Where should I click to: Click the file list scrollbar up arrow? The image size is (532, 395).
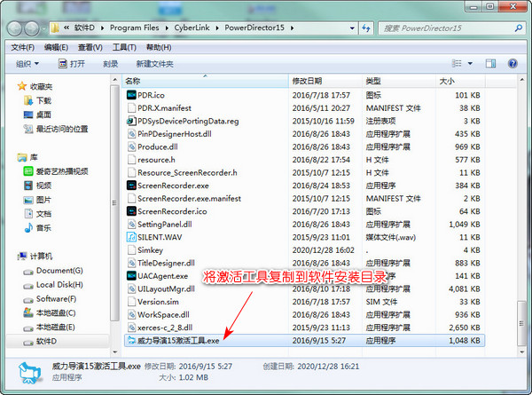coord(522,80)
